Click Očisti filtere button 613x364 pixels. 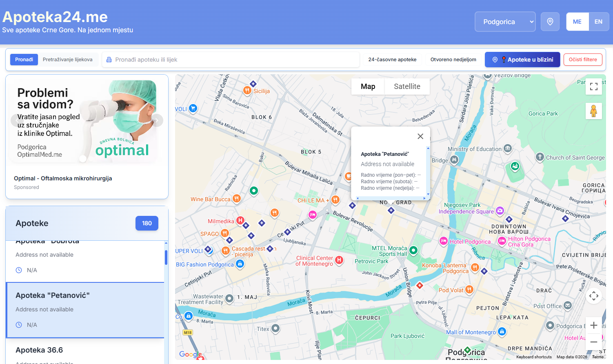582,60
